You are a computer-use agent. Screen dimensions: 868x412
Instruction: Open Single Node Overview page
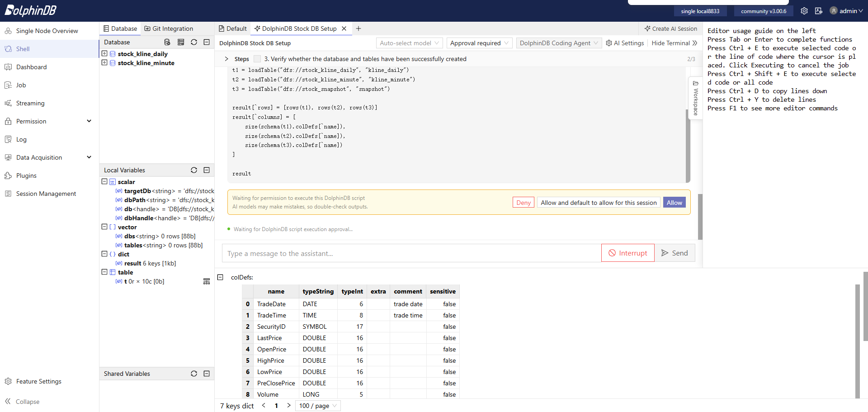pyautogui.click(x=47, y=31)
